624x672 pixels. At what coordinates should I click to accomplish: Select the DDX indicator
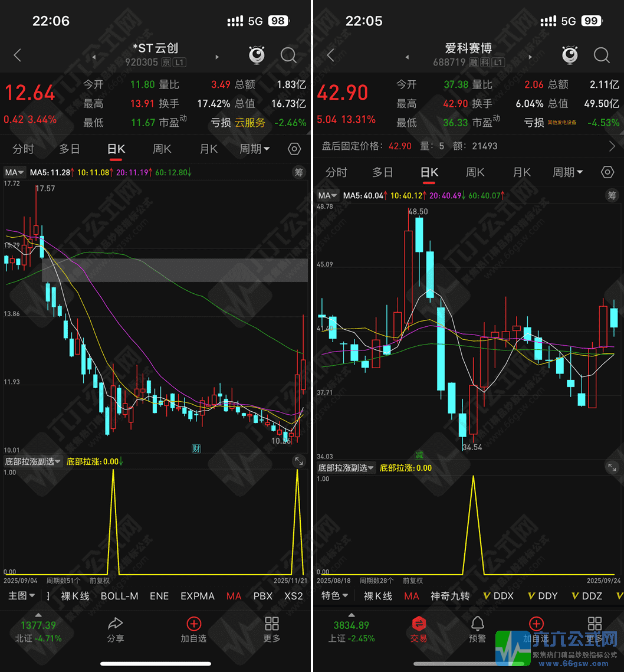pos(498,596)
